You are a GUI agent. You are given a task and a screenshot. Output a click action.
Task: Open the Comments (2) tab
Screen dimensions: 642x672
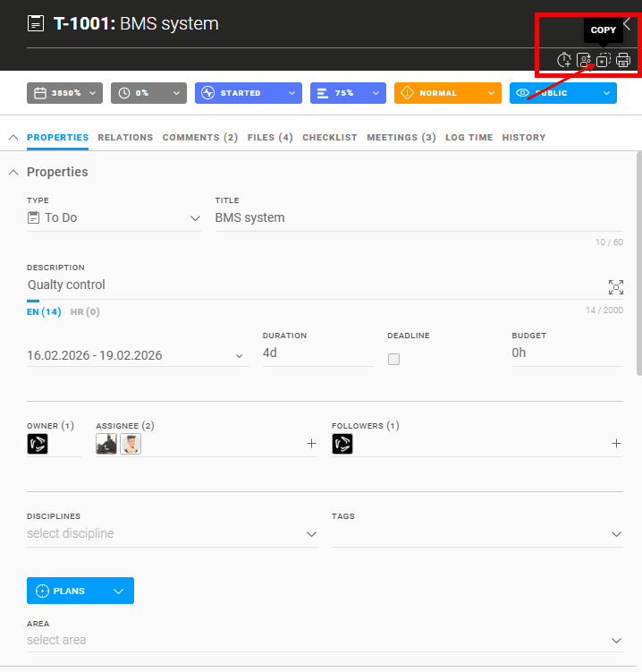coord(200,138)
